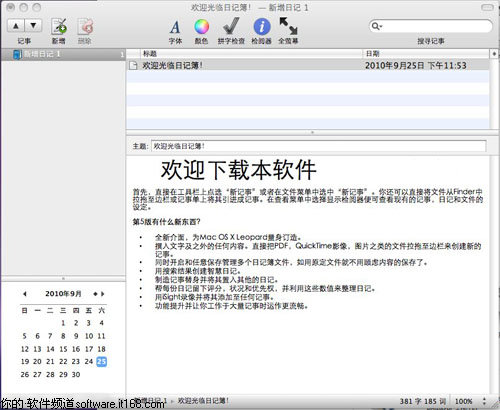Select 新增日记 1 journal in sidebar
This screenshot has height=410, width=500.
click(63, 54)
